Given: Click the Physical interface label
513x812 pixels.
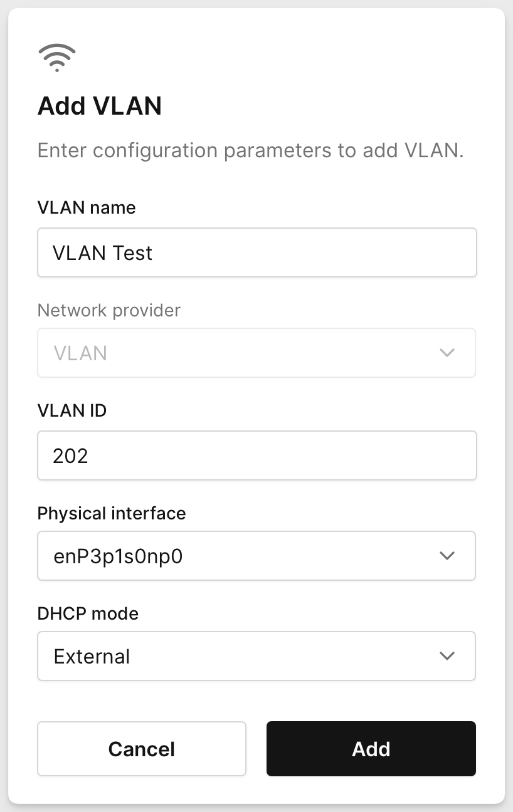Looking at the screenshot, I should [112, 513].
